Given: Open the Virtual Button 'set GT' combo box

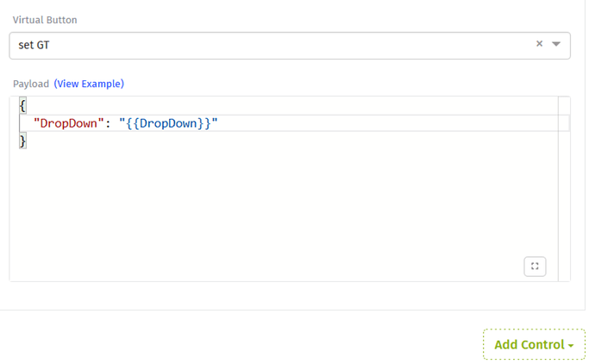Looking at the screenshot, I should coord(290,46).
